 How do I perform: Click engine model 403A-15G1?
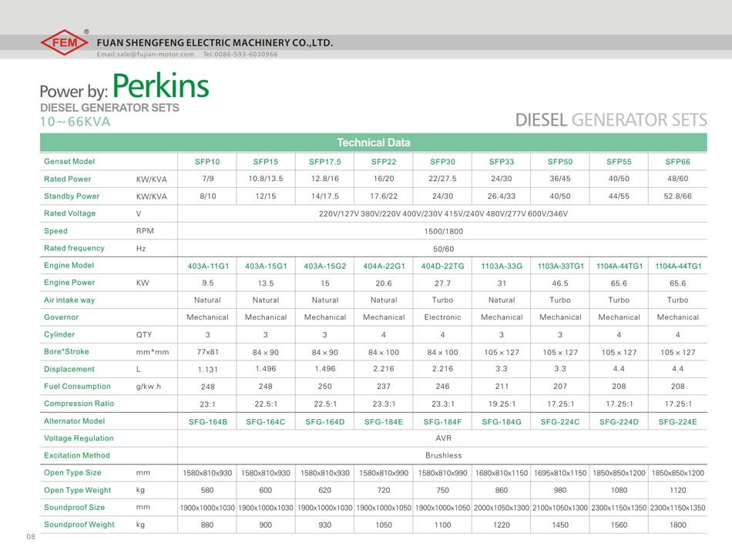click(266, 266)
